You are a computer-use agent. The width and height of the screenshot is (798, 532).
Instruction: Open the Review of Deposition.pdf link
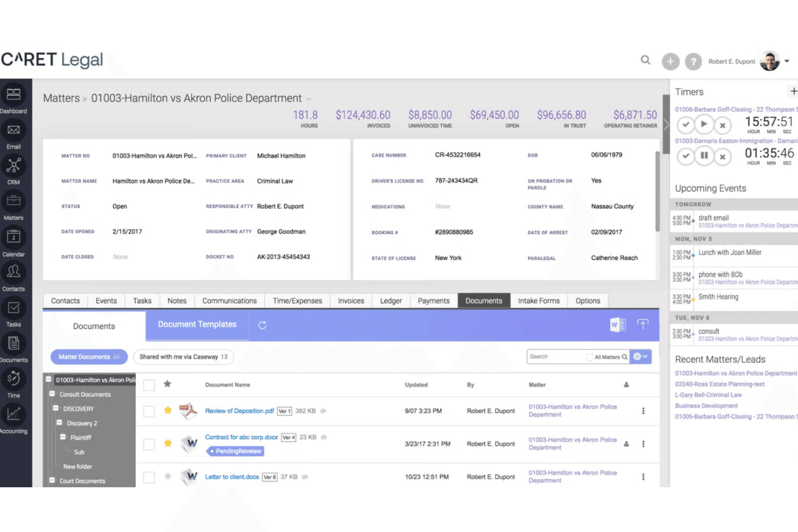pyautogui.click(x=239, y=411)
